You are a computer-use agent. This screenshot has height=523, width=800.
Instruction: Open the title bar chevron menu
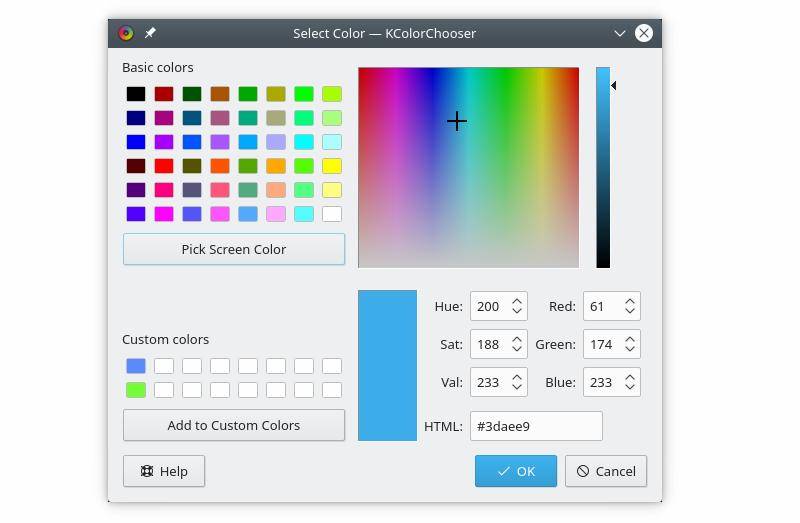[x=619, y=34]
